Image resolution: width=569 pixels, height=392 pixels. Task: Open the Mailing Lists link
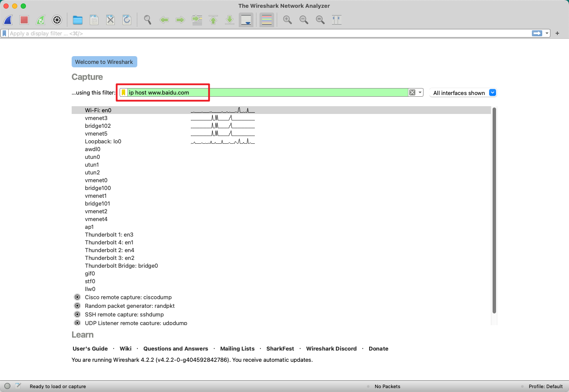pos(237,348)
